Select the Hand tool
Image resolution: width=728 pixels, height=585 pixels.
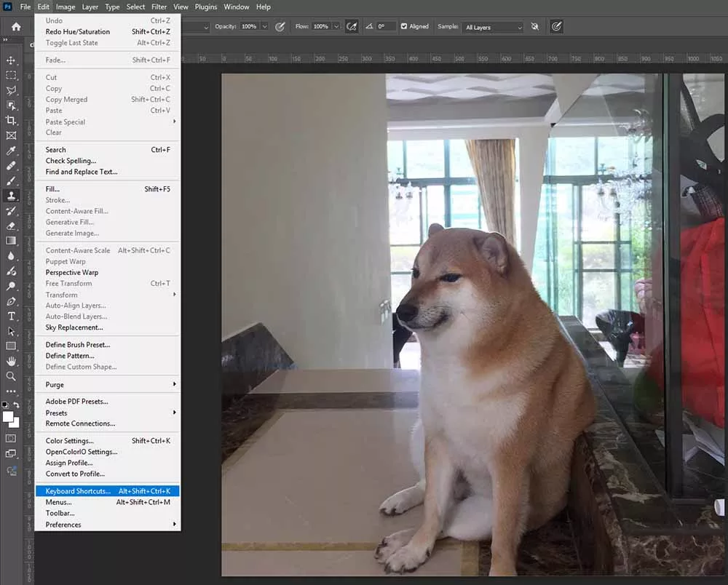pos(11,361)
